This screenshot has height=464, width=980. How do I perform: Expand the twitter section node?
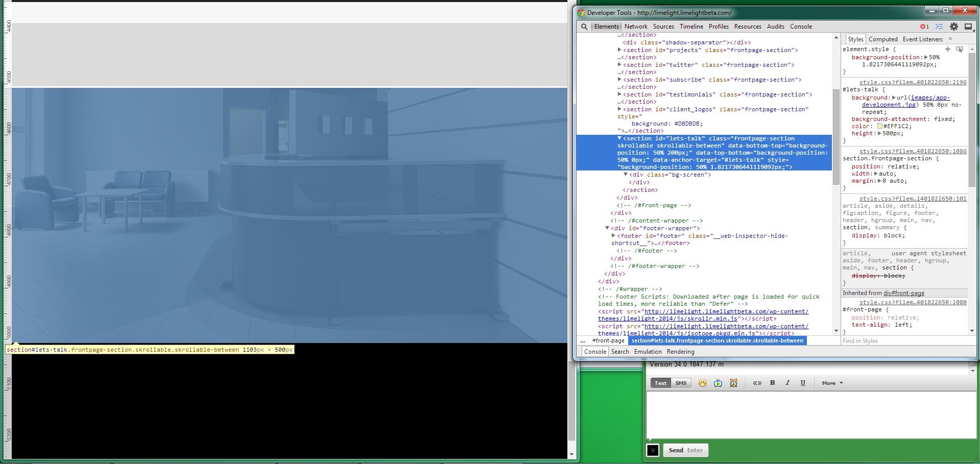pos(619,65)
